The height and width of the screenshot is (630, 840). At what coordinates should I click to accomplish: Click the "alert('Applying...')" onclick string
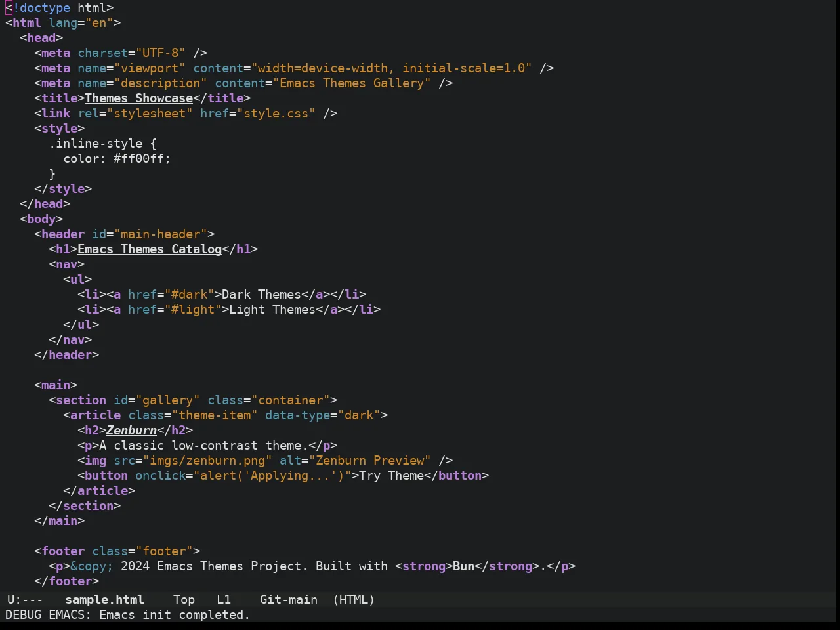(272, 475)
